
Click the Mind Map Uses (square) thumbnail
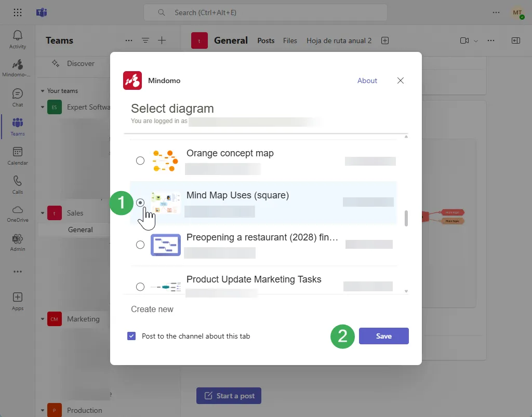(166, 203)
